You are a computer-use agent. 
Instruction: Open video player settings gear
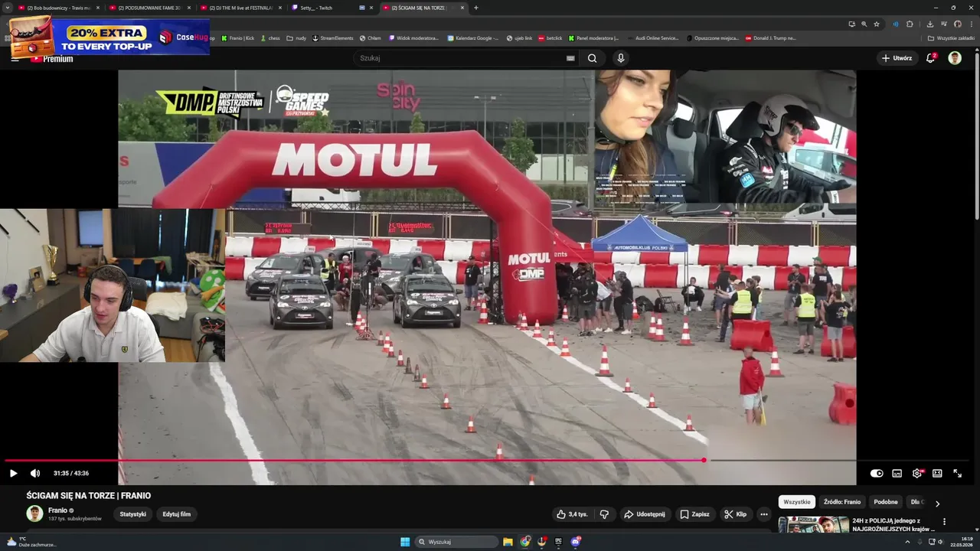(x=917, y=474)
